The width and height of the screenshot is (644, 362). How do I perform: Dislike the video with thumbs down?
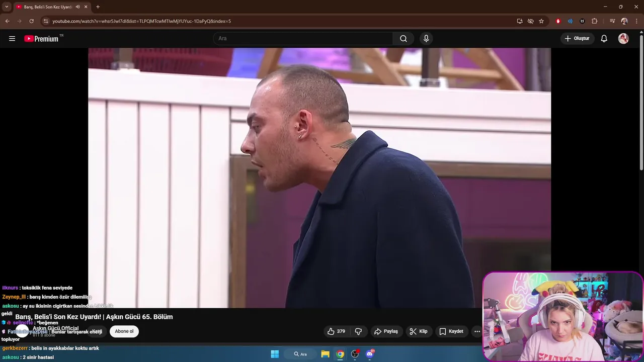pos(358,331)
